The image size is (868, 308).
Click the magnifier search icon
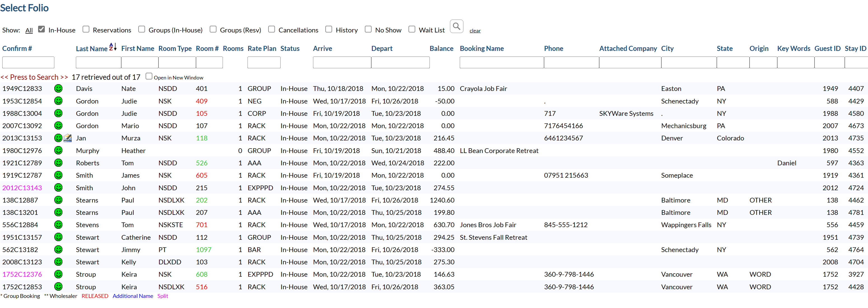pyautogui.click(x=456, y=26)
